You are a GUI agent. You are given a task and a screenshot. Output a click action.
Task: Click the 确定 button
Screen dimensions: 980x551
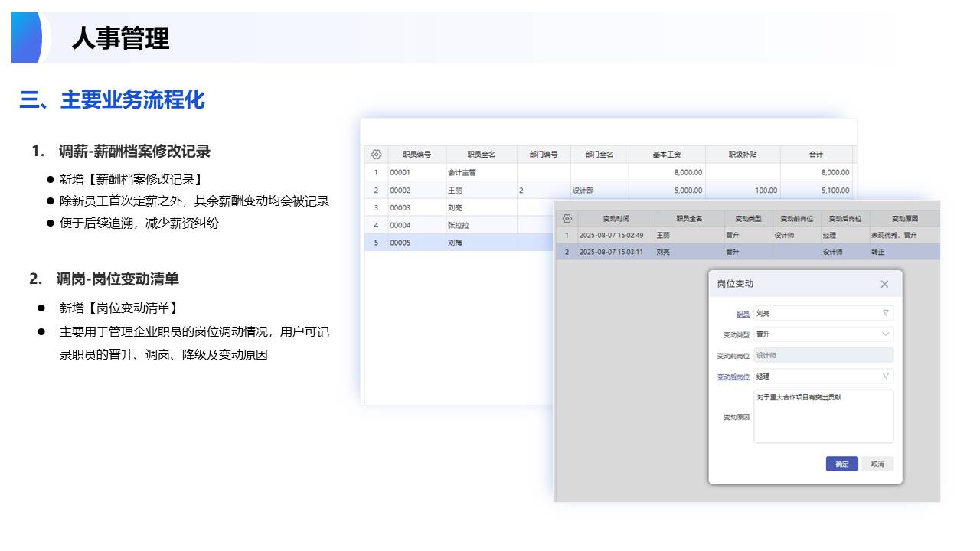[841, 464]
